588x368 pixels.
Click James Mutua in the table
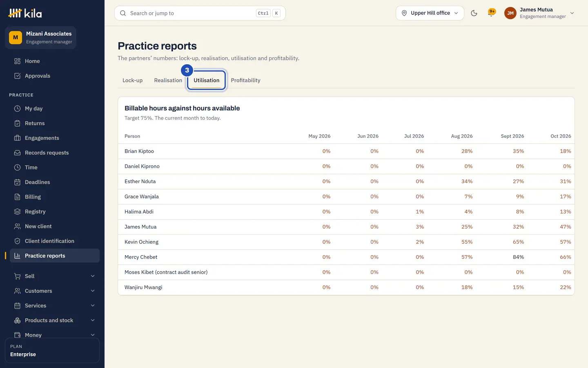(x=140, y=227)
